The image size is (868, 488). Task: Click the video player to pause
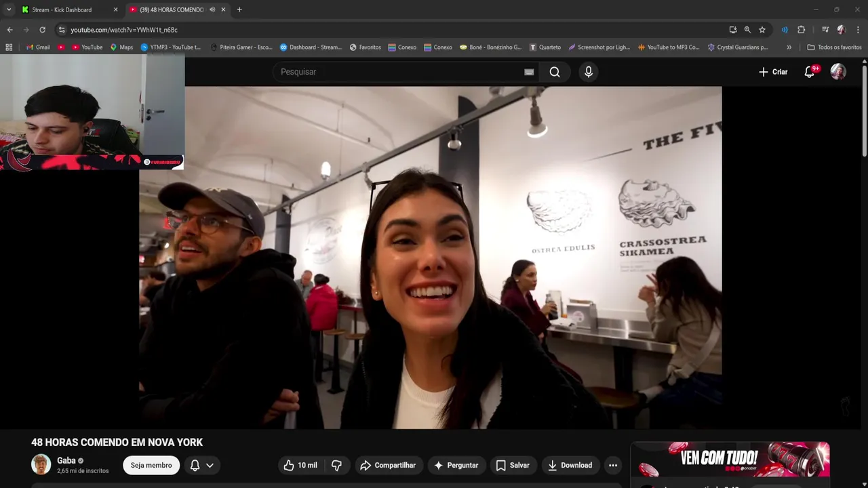(431, 258)
